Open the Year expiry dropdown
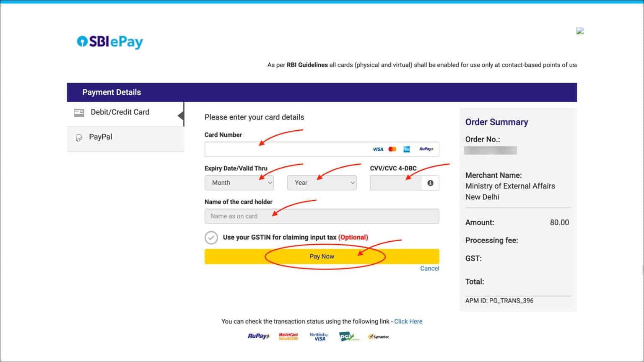The width and height of the screenshot is (644, 362). [322, 183]
